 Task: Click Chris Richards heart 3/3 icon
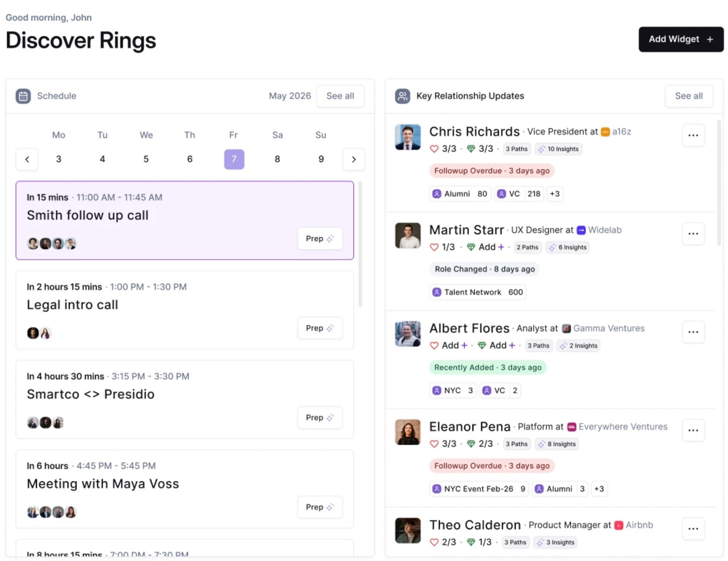tap(434, 149)
